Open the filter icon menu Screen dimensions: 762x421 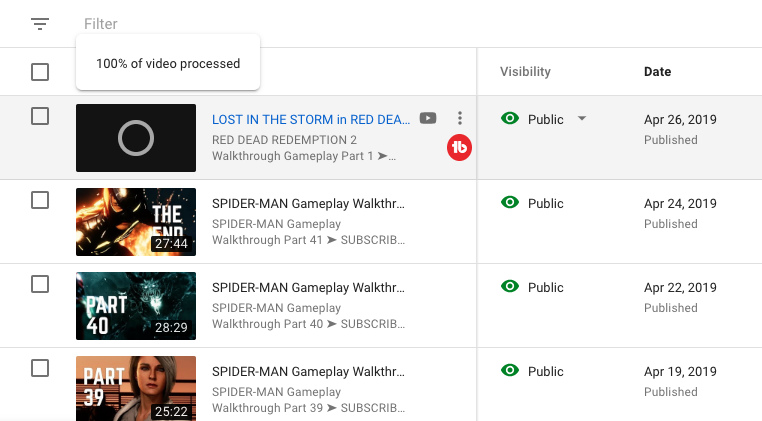point(40,24)
